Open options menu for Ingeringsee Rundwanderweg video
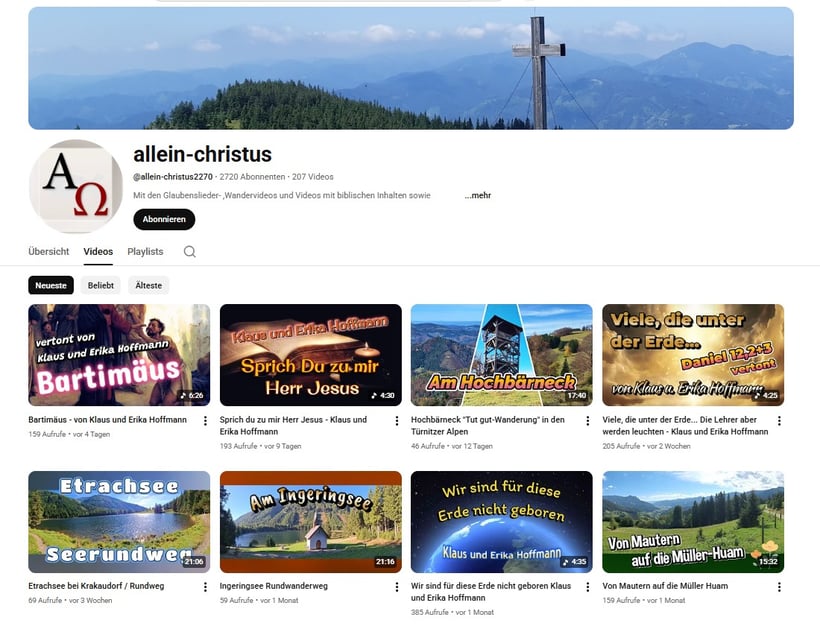This screenshot has width=820, height=629. (396, 587)
